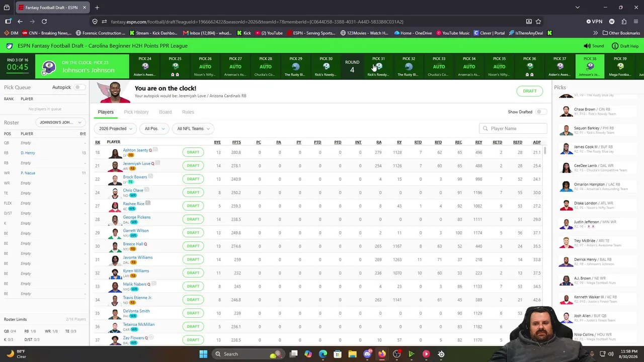Click the Pick 31 Rick's Rowdy slot
This screenshot has width=644, height=362.
[378, 66]
